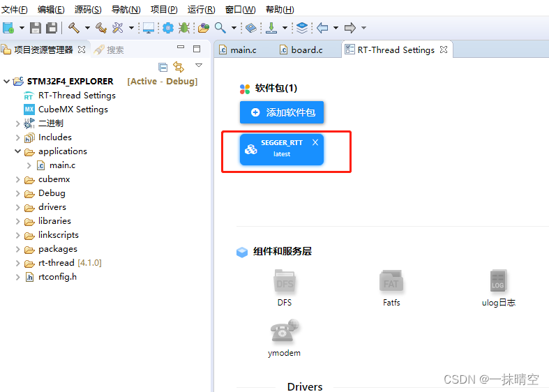Switch to the board.c editor tab
The width and height of the screenshot is (549, 392).
coord(301,50)
